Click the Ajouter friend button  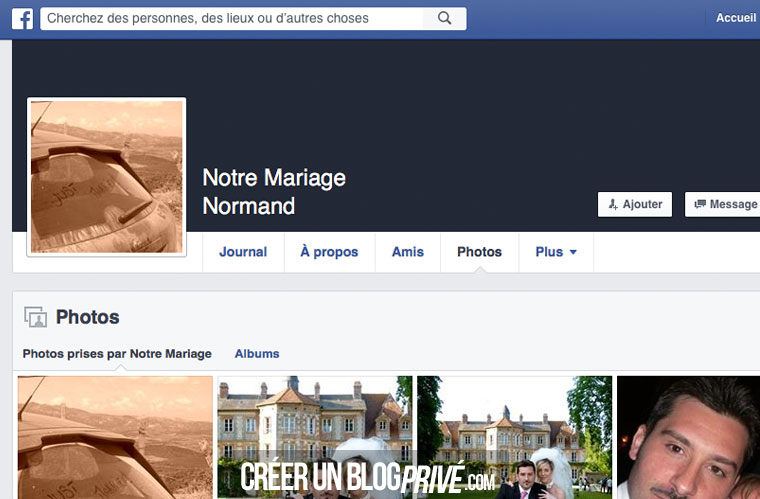[634, 204]
